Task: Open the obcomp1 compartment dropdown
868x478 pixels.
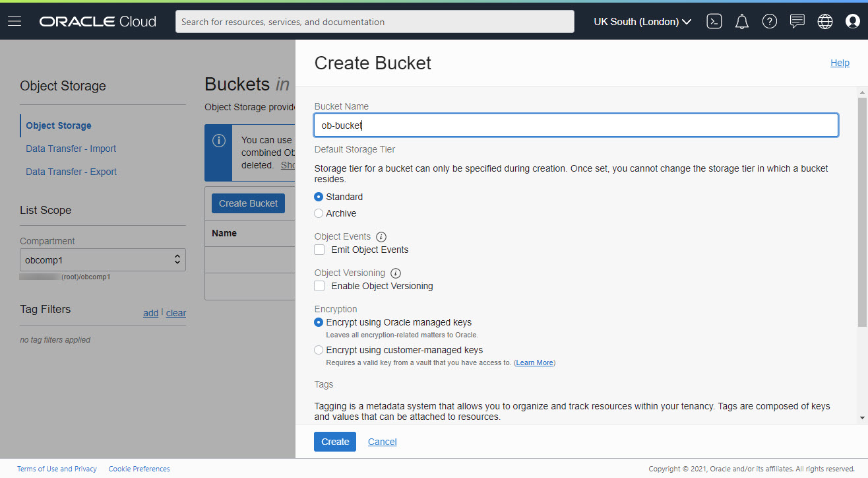Action: pos(103,260)
